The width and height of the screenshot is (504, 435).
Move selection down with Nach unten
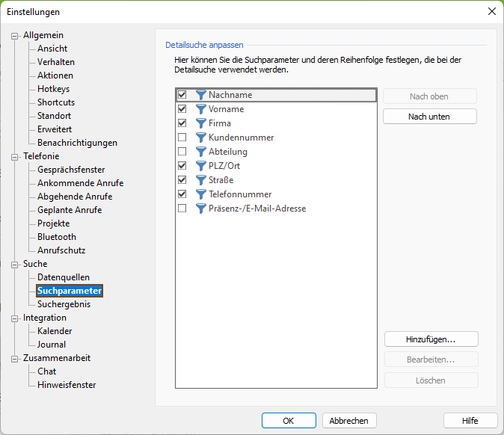click(x=430, y=117)
